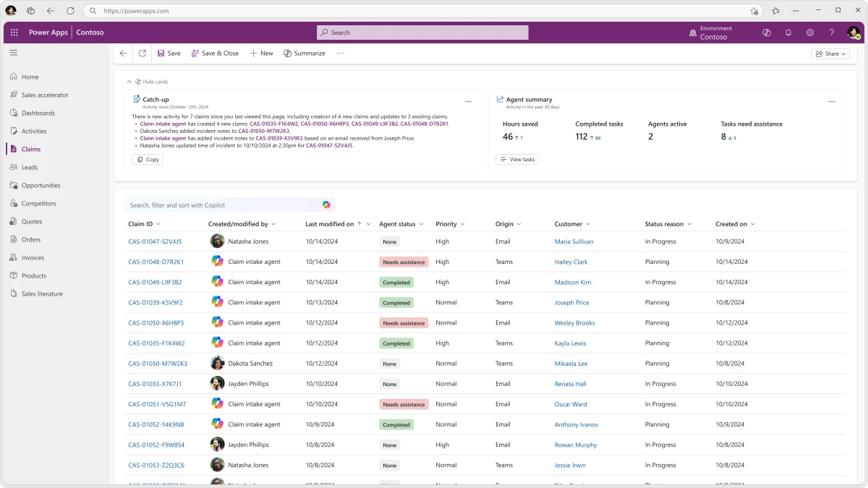The width and height of the screenshot is (868, 488).
Task: Click the Summarize command icon
Action: [x=289, y=53]
